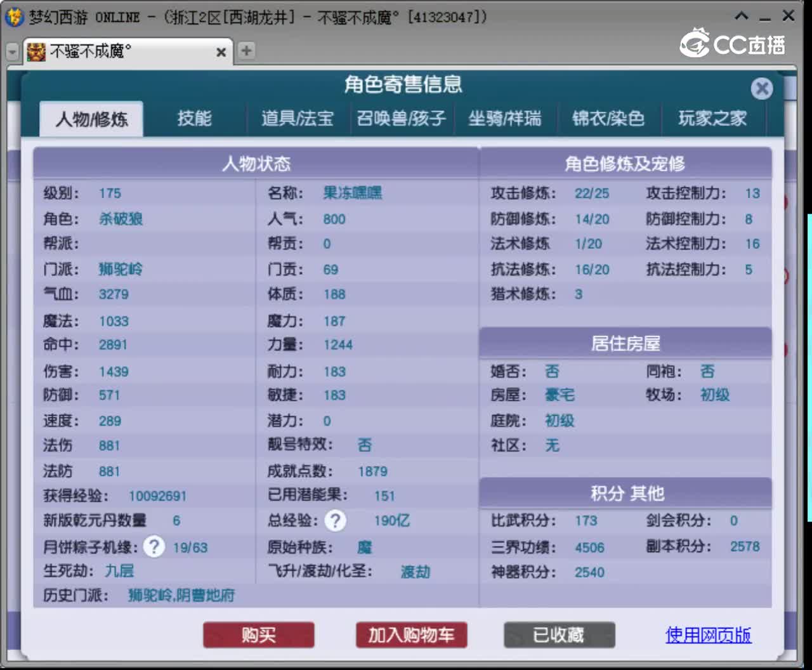Click the 伤害 value 1439

[x=114, y=372]
